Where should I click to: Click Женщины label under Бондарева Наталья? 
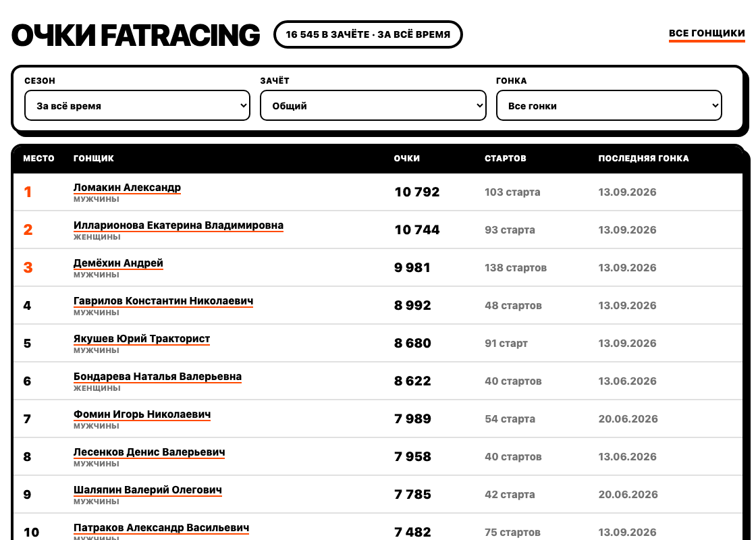tap(97, 388)
